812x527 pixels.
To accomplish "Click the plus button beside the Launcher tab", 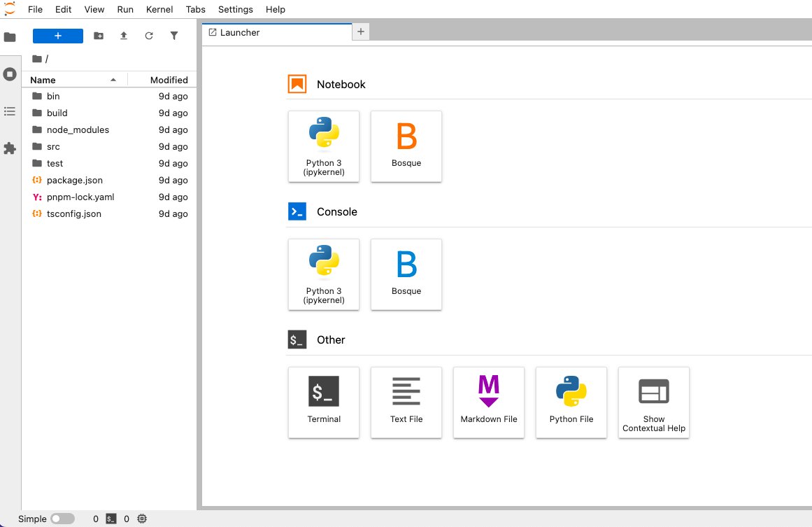I will click(x=361, y=32).
